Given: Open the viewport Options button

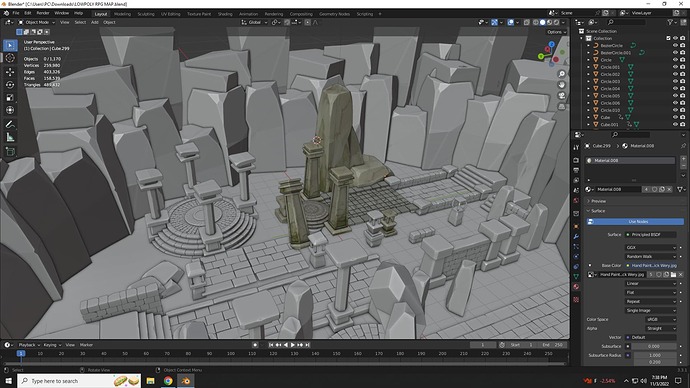Looking at the screenshot, I should point(556,32).
